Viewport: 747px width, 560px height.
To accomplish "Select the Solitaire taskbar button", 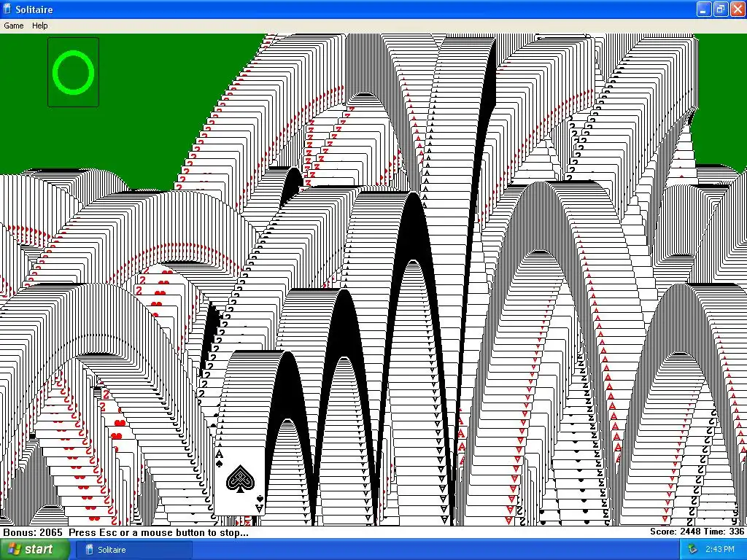I will coord(135,550).
